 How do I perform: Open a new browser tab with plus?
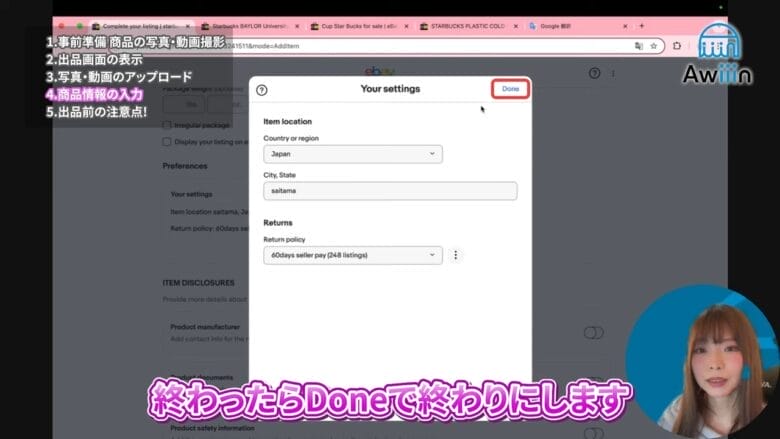pyautogui.click(x=642, y=26)
